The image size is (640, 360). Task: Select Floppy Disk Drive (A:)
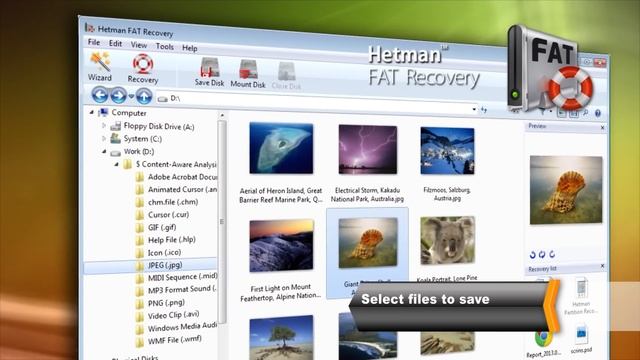tap(159, 127)
